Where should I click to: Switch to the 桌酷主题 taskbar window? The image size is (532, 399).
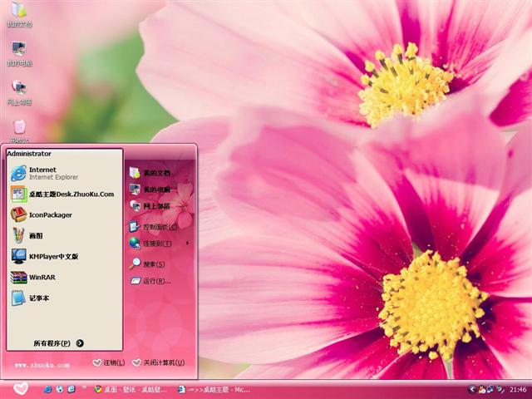pos(214,389)
